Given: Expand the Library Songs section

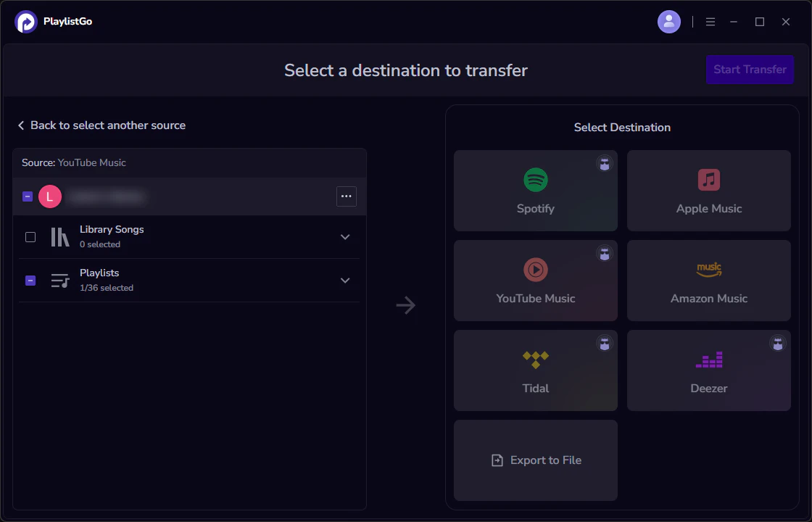Looking at the screenshot, I should pos(345,236).
